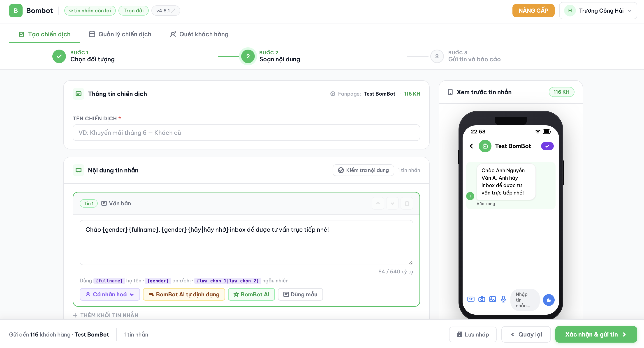Click Kiểm tra nội dung button
The width and height of the screenshot is (644, 348).
(363, 170)
